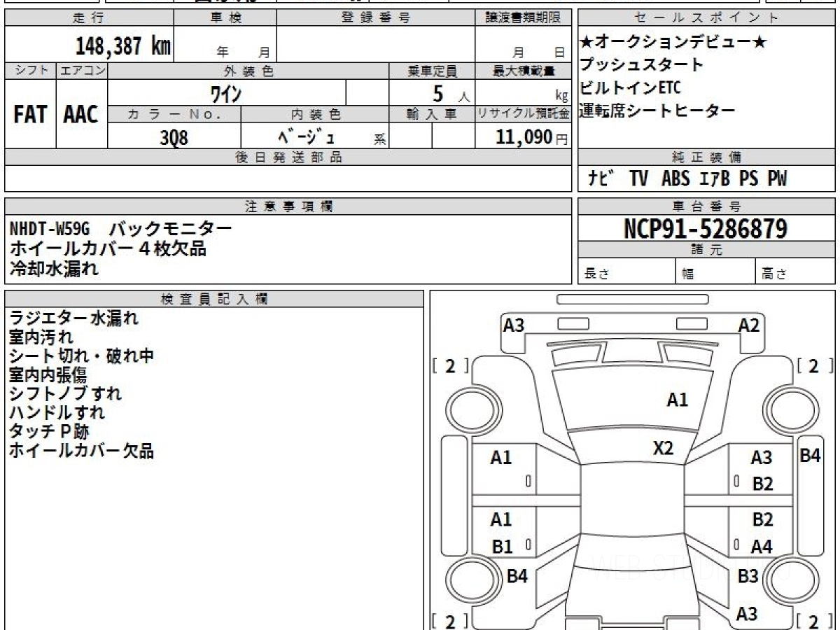
Task: Select the ABS equipment entry
Action: [x=675, y=179]
